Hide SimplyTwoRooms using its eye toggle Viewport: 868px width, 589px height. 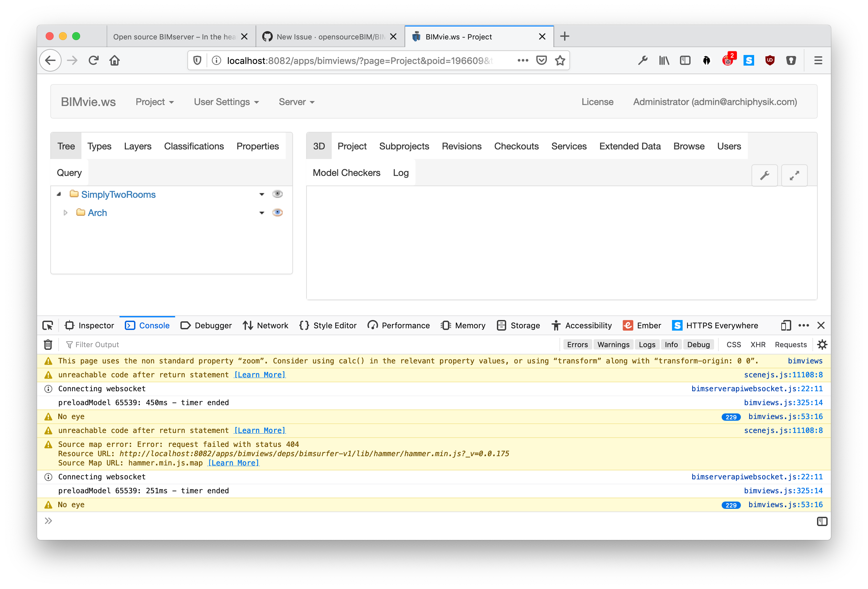tap(277, 193)
